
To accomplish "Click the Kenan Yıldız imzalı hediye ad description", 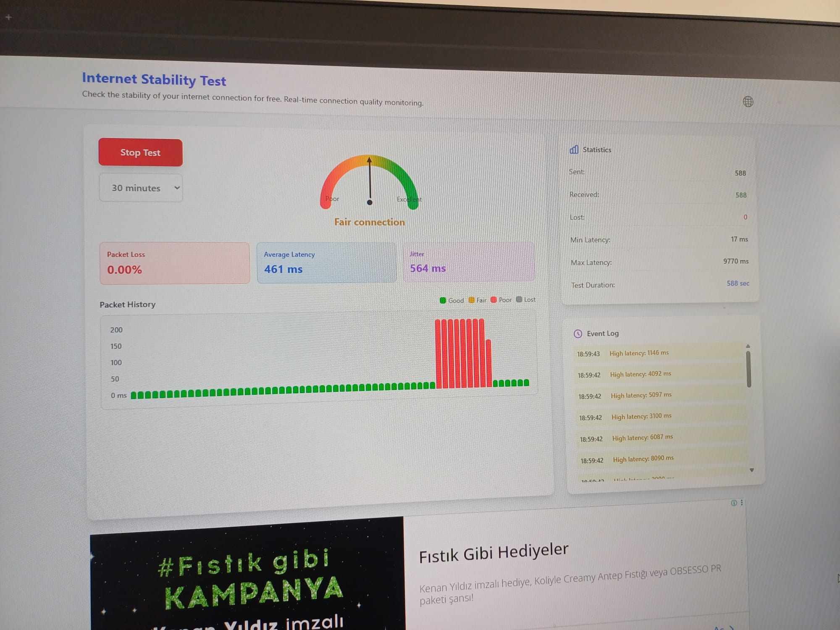I will tap(570, 584).
